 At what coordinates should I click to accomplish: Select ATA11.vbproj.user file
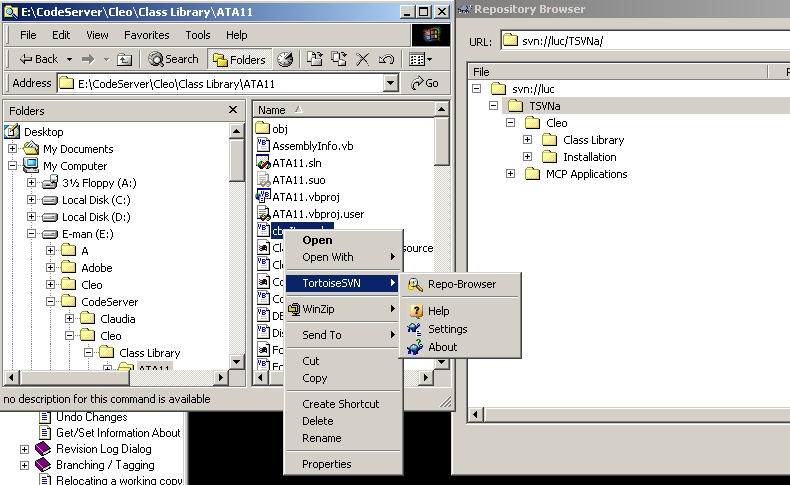[310, 214]
